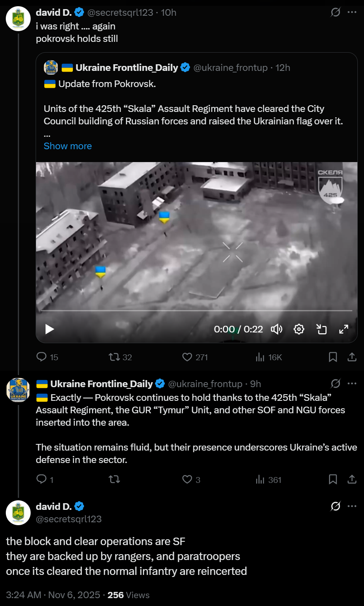
Task: Open video in picture-in-picture mode
Action: [x=322, y=329]
